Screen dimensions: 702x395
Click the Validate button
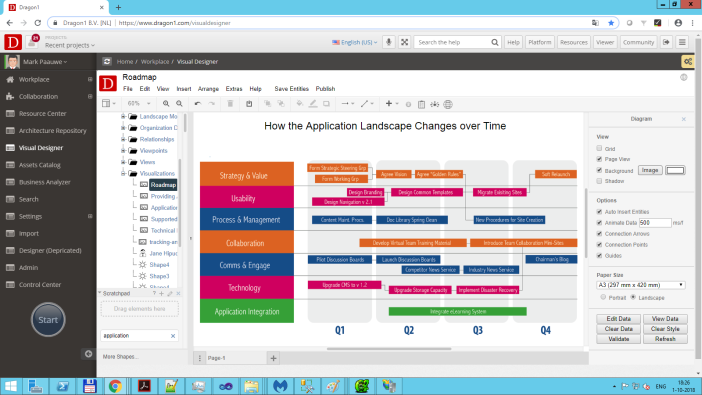click(618, 339)
